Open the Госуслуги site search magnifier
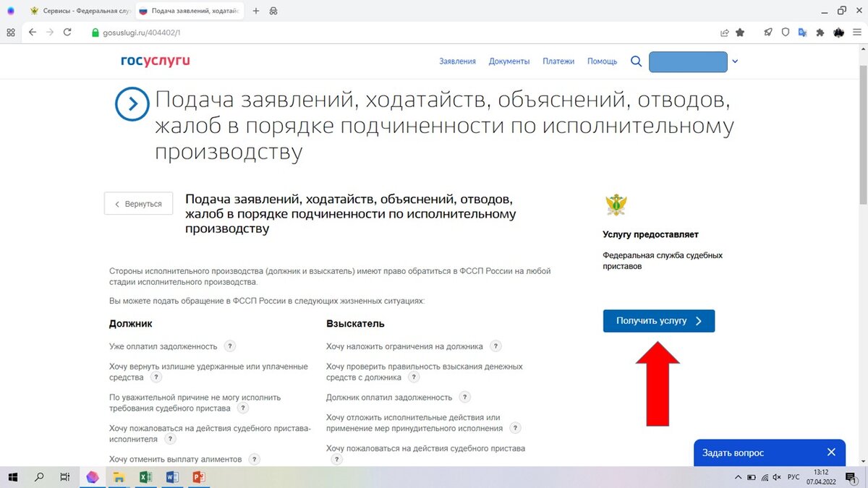This screenshot has width=868, height=488. pyautogui.click(x=636, y=61)
